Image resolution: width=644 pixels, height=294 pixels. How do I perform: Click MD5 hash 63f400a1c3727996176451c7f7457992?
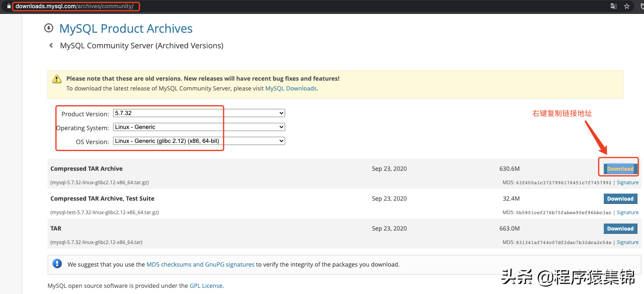[x=564, y=183]
